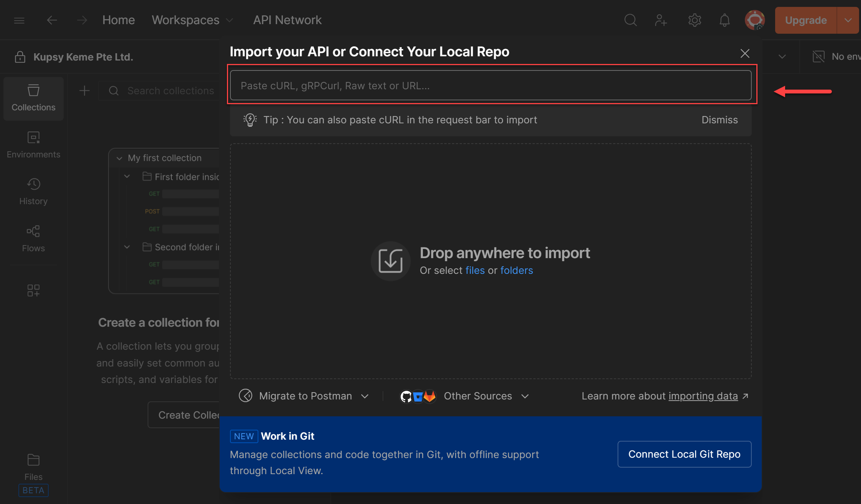Click the files link to select files
This screenshot has width=861, height=504.
click(x=475, y=270)
